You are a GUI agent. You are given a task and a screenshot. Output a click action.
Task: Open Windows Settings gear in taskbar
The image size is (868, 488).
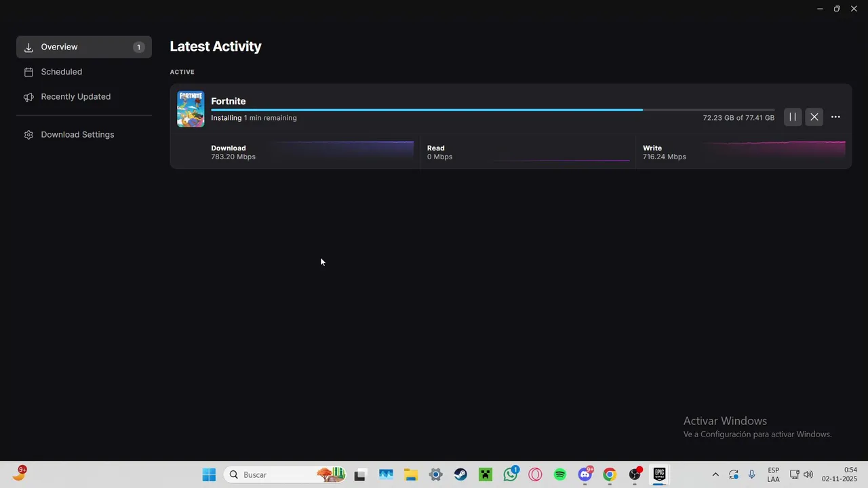click(x=435, y=474)
